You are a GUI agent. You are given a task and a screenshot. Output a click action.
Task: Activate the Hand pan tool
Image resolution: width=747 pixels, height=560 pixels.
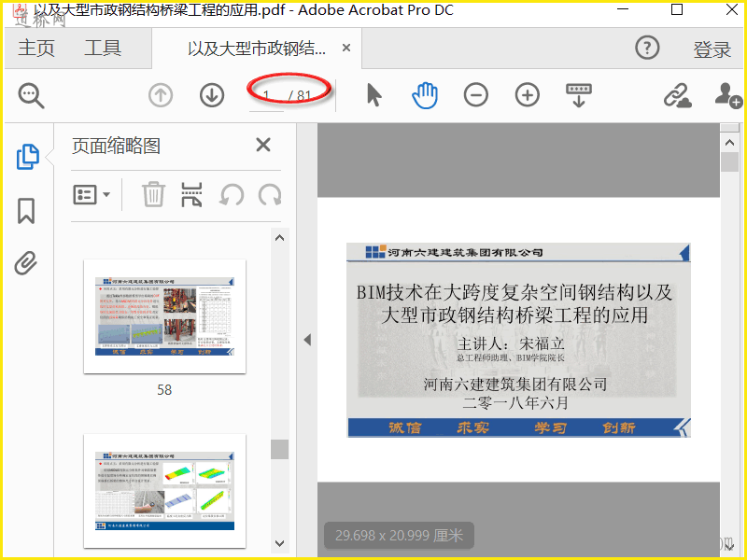[x=425, y=95]
